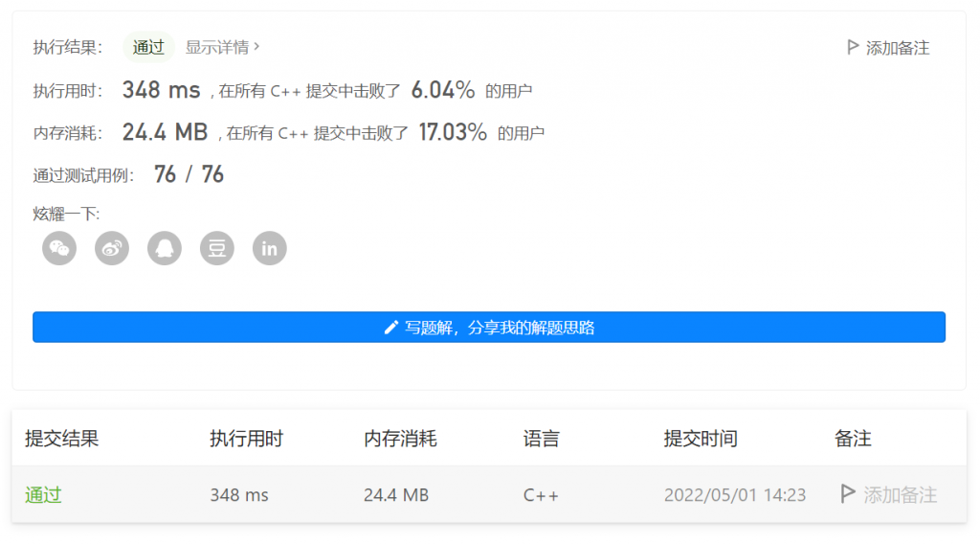Click the 通过 status badge beside 执行结果

(148, 47)
